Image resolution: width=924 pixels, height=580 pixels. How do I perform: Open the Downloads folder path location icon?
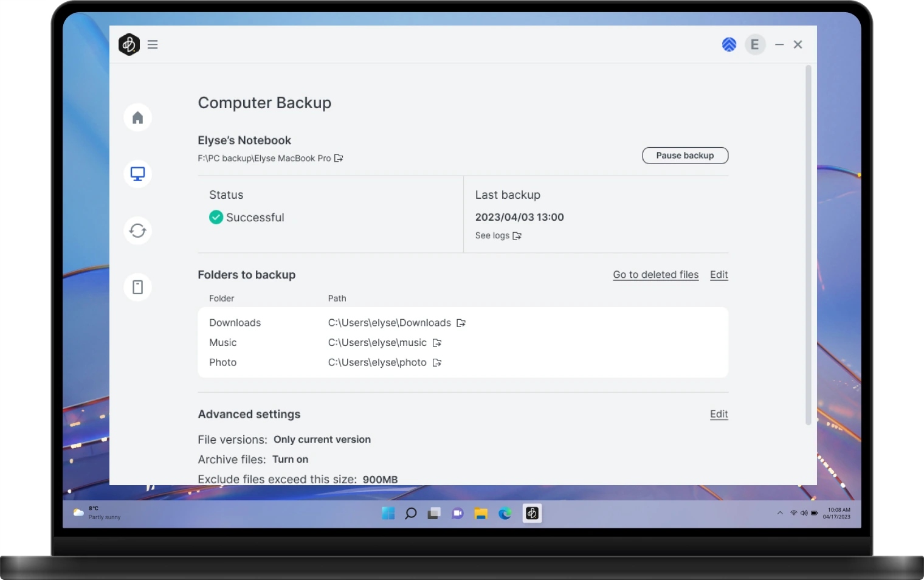tap(461, 323)
